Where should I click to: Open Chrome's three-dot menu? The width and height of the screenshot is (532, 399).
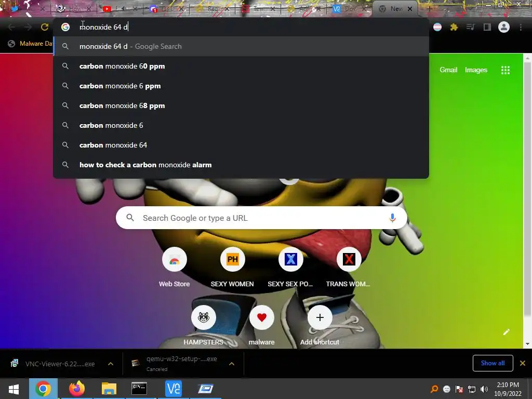(521, 27)
